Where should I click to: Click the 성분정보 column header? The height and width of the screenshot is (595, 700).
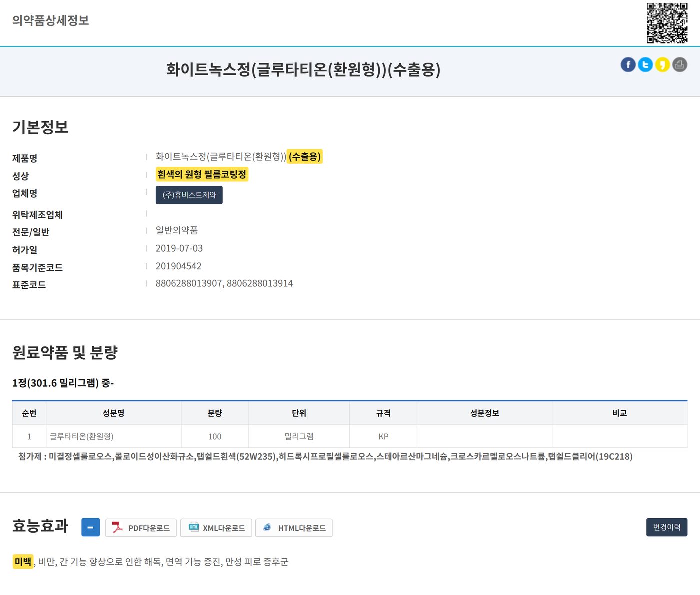[485, 413]
